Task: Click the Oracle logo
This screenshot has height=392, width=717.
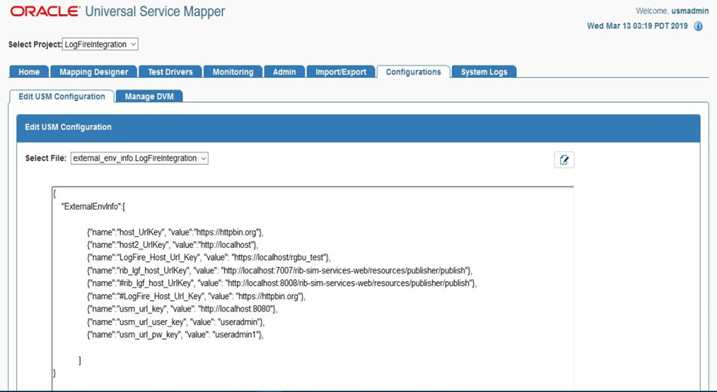Action: (x=45, y=11)
